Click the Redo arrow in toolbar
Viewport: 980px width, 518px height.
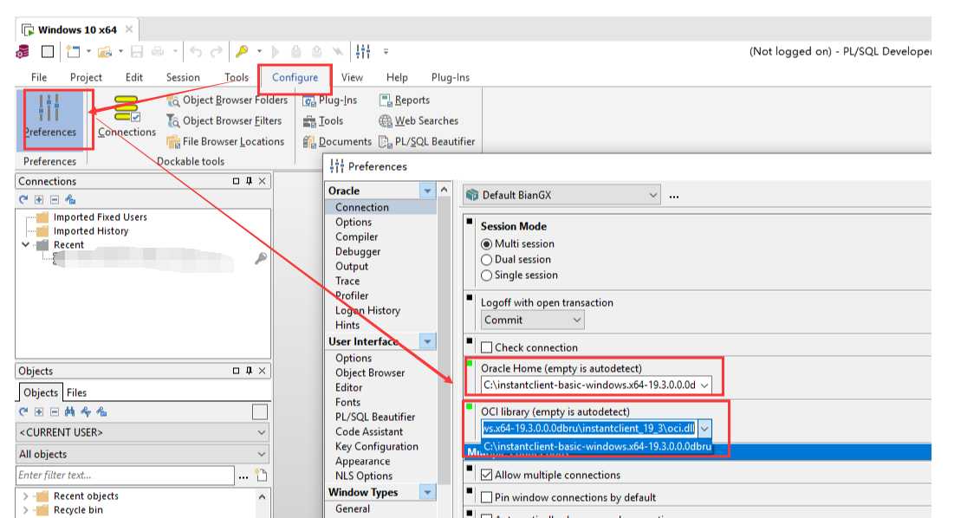[217, 52]
